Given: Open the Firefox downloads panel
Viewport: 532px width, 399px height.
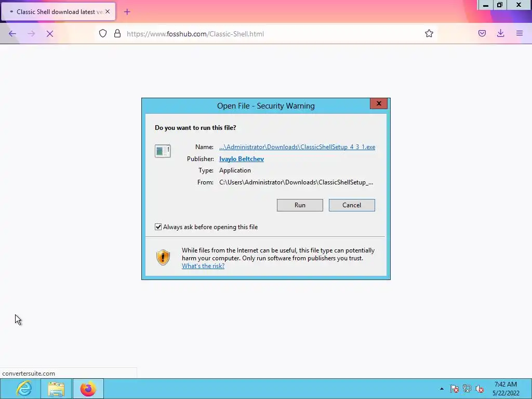Looking at the screenshot, I should pyautogui.click(x=500, y=33).
